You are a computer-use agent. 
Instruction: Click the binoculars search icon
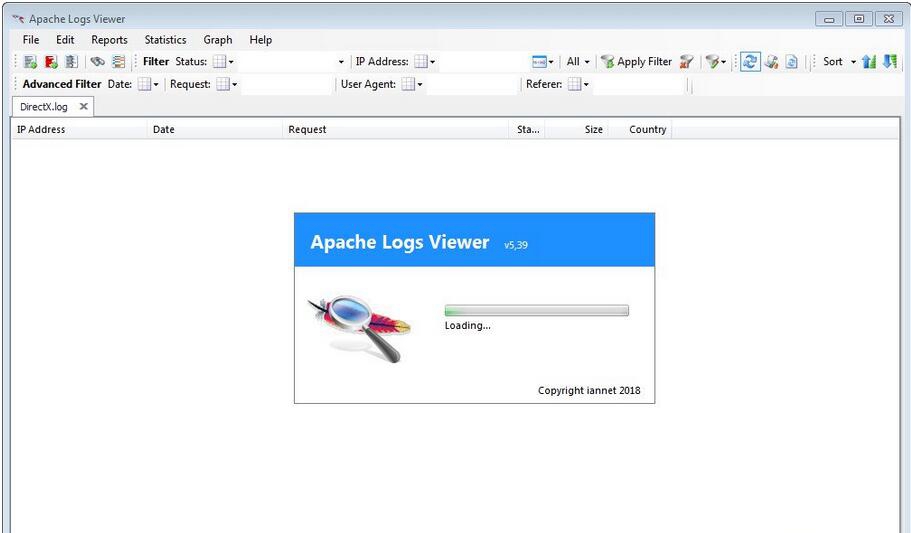click(98, 62)
